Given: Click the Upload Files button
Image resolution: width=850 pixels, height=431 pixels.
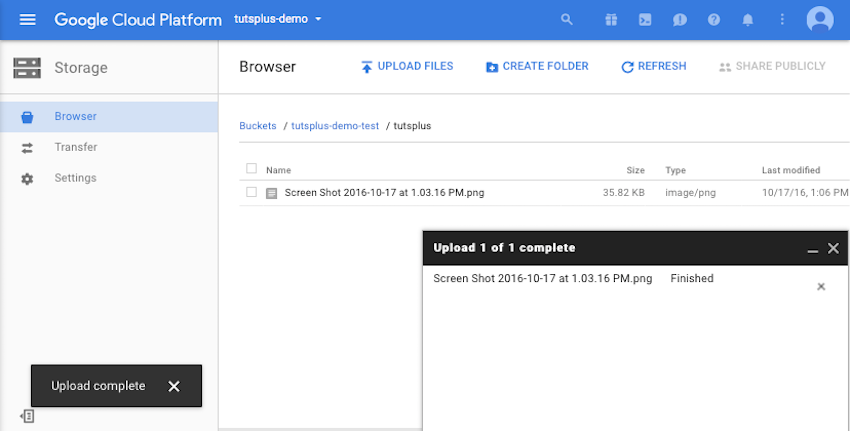Looking at the screenshot, I should [x=407, y=67].
